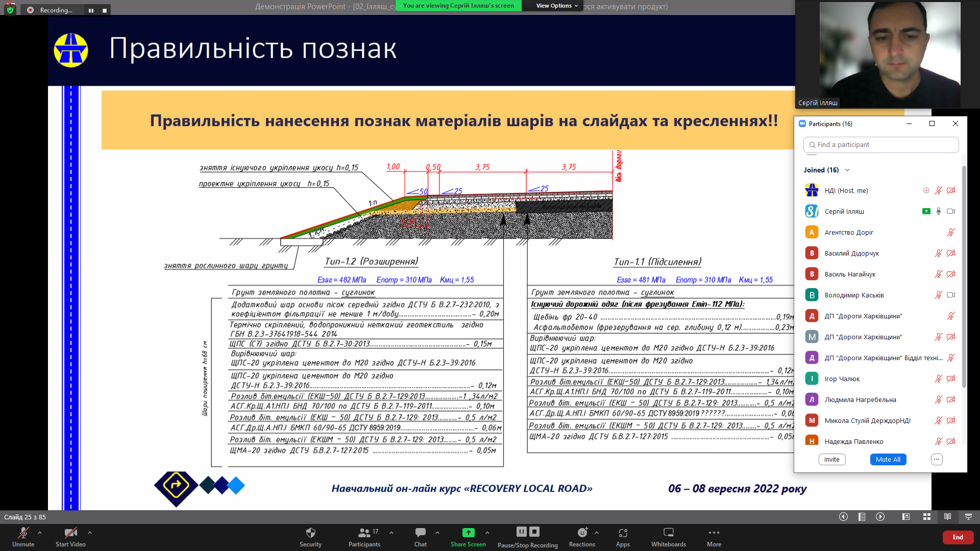
Task: Toggle the Participants panel
Action: 364,533
